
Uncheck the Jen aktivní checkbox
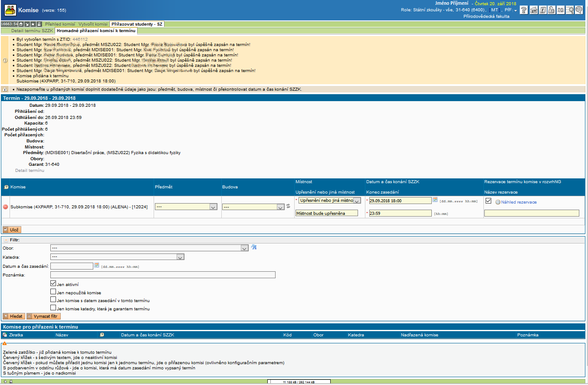(53, 284)
